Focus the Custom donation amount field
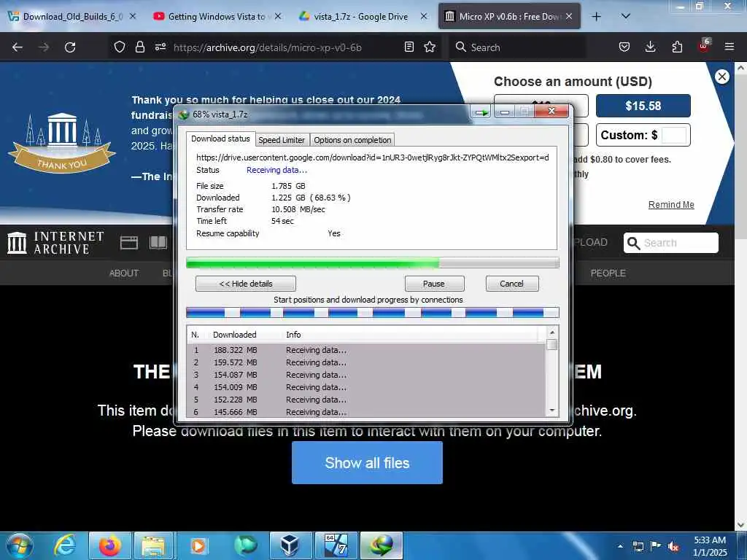Viewport: 747px width, 560px height. tap(674, 135)
